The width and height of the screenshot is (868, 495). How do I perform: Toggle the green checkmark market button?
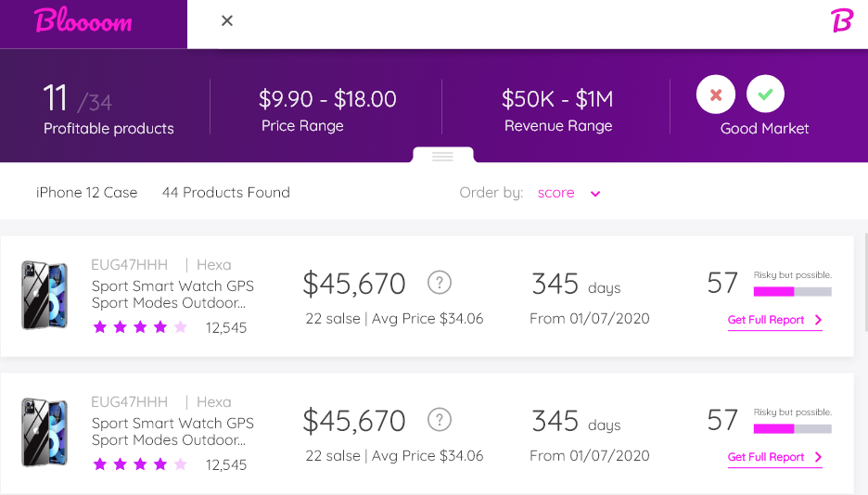[765, 95]
